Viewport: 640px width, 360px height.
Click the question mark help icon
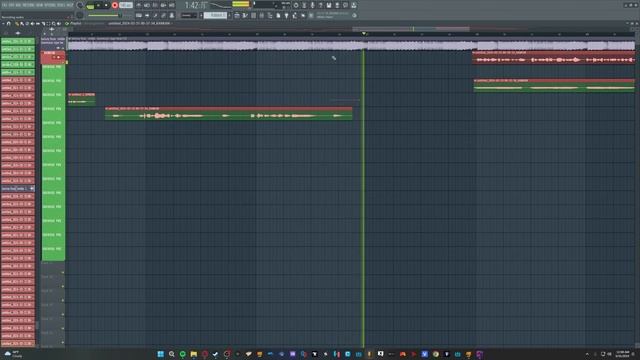pyautogui.click(x=321, y=5)
